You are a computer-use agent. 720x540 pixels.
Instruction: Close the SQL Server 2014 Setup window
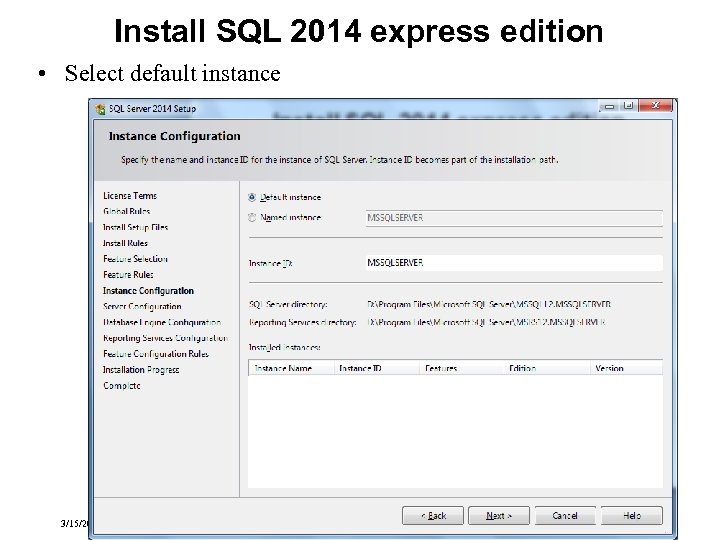pyautogui.click(x=655, y=106)
